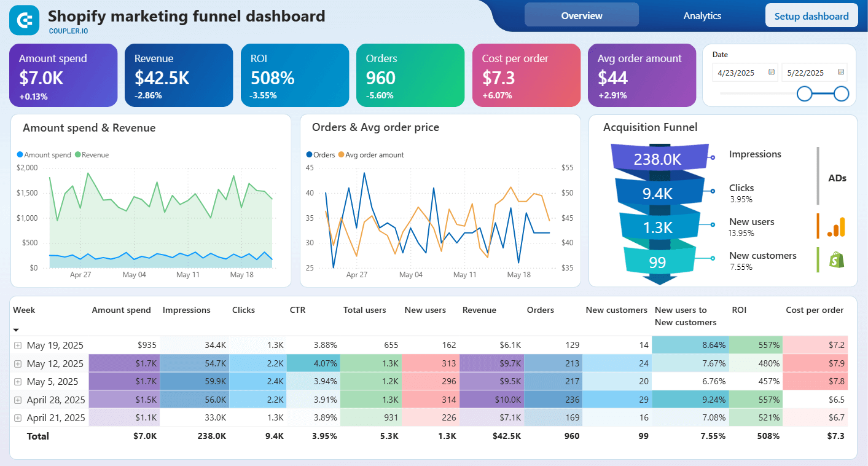Select the Overview tab

click(581, 15)
